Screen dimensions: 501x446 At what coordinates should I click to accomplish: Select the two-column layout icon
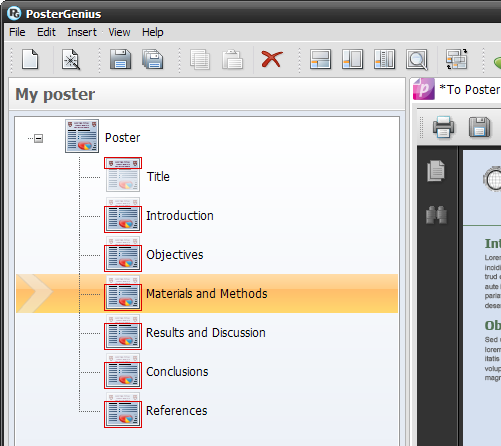pos(352,59)
